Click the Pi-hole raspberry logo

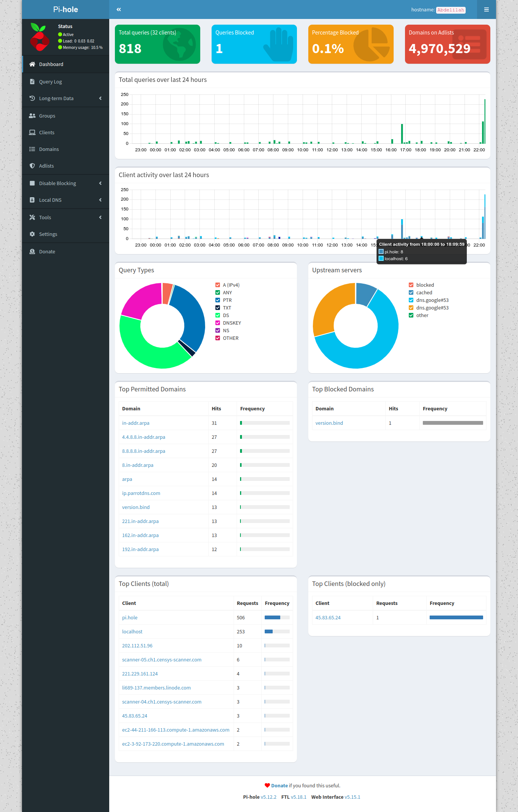(39, 37)
